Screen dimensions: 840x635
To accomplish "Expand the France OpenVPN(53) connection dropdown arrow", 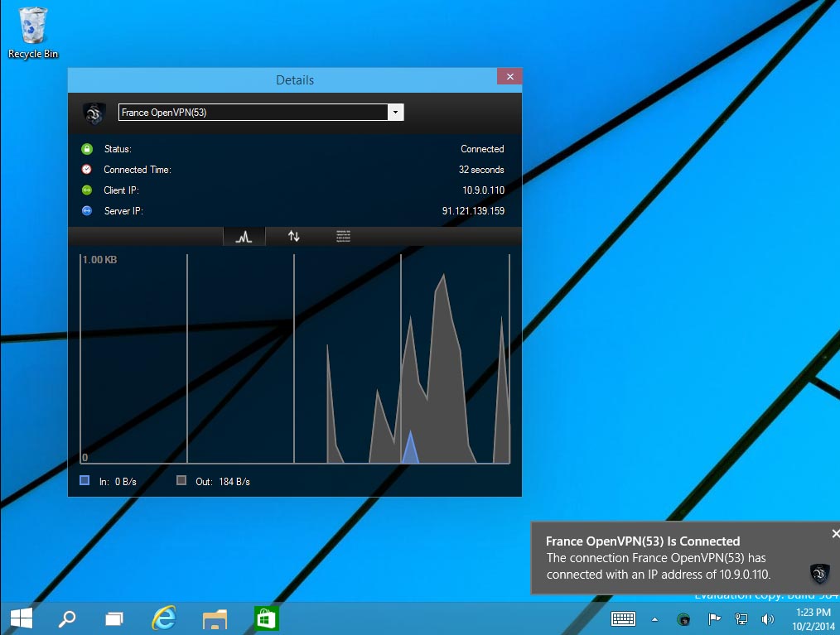I will point(395,113).
